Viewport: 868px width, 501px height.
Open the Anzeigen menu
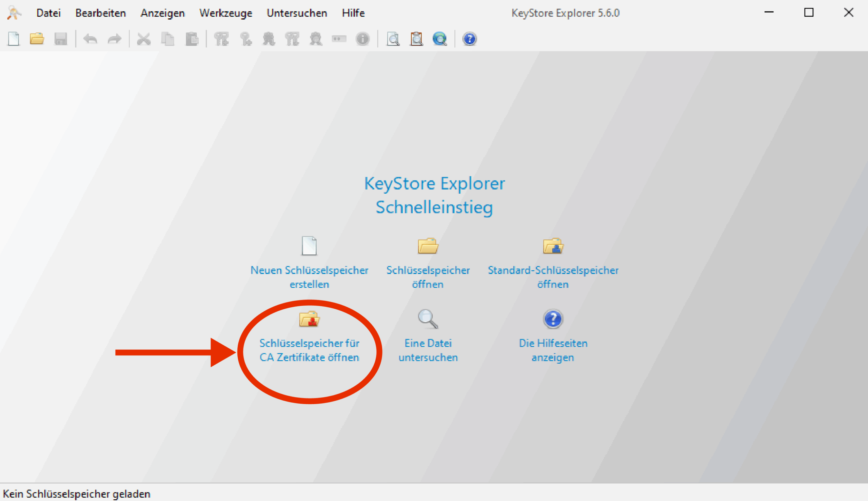tap(163, 13)
